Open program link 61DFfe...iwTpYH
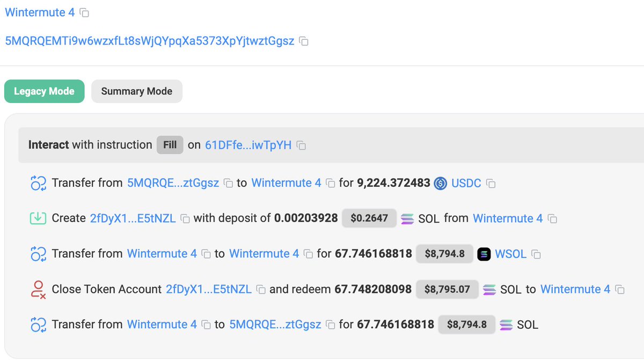This screenshot has height=361, width=644. (248, 145)
